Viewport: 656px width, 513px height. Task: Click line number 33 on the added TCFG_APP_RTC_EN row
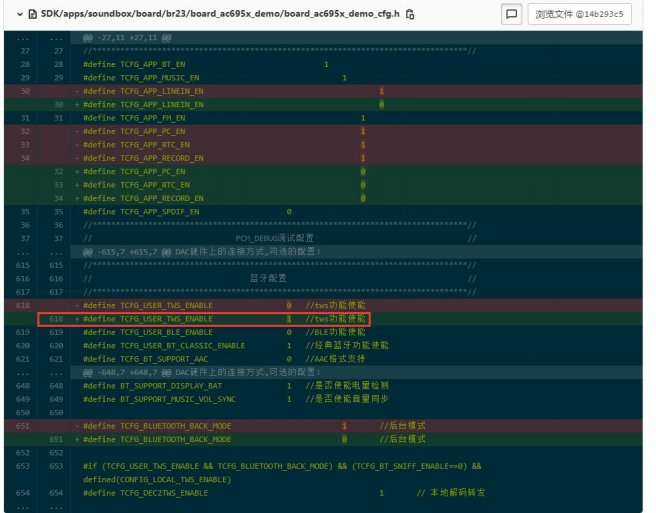coord(59,185)
